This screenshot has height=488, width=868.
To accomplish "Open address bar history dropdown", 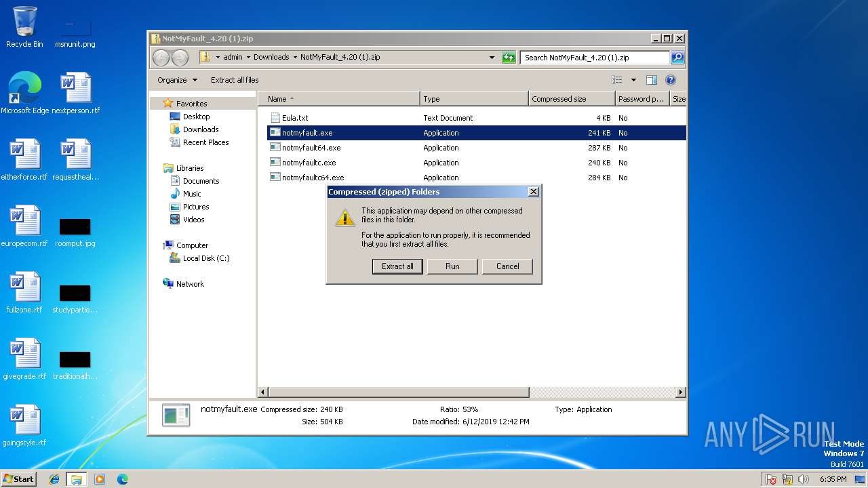I will point(492,58).
